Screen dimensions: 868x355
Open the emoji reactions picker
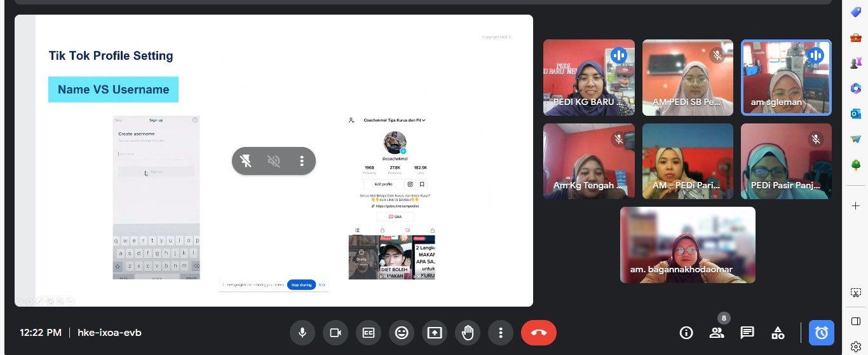pyautogui.click(x=402, y=332)
